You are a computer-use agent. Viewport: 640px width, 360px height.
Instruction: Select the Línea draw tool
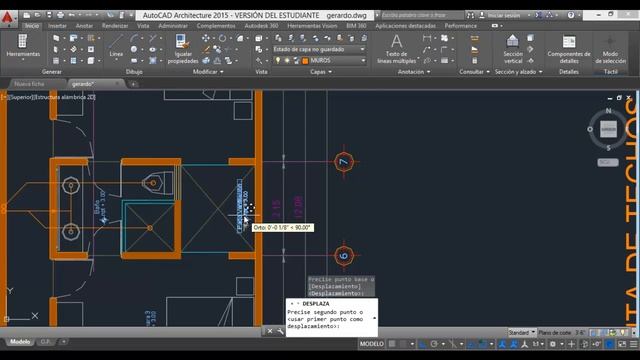pyautogui.click(x=116, y=45)
